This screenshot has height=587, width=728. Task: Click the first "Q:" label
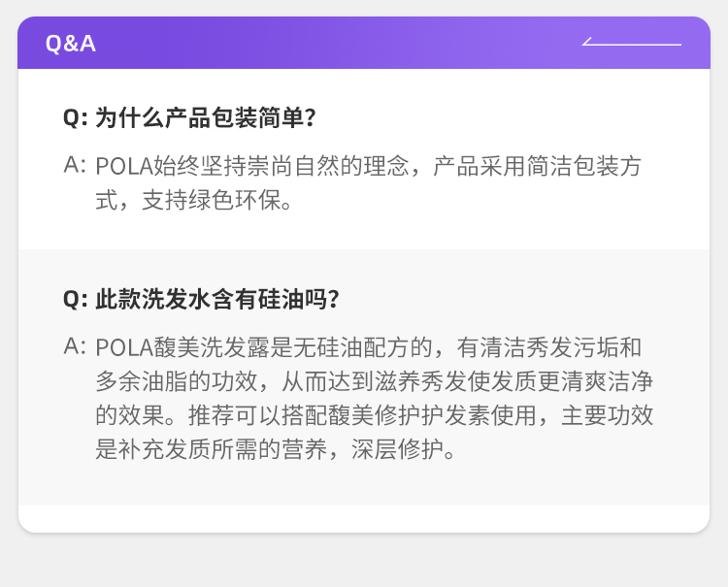[76, 117]
